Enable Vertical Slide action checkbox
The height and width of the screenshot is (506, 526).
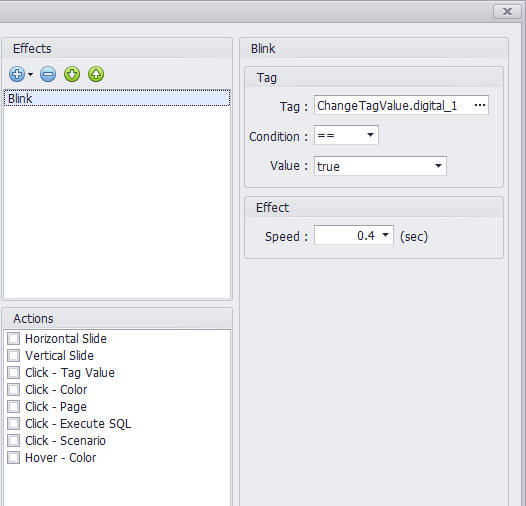pos(13,356)
